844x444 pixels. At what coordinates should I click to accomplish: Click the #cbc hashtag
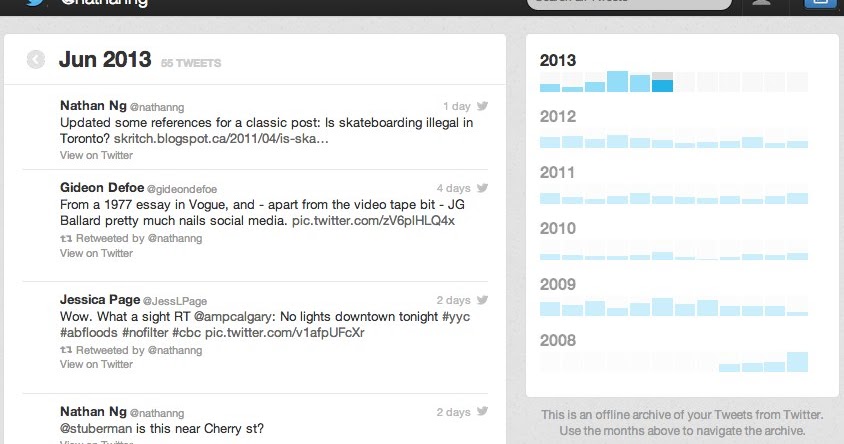(x=186, y=333)
